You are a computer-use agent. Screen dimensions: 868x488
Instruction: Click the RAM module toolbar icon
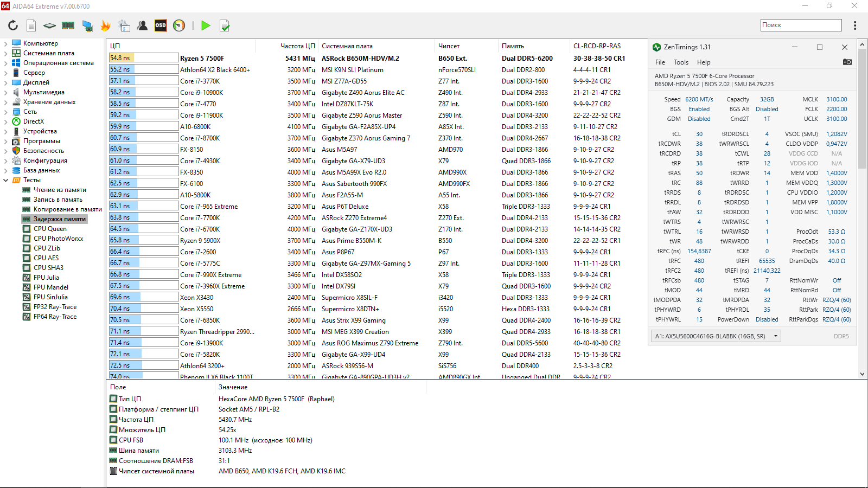68,25
